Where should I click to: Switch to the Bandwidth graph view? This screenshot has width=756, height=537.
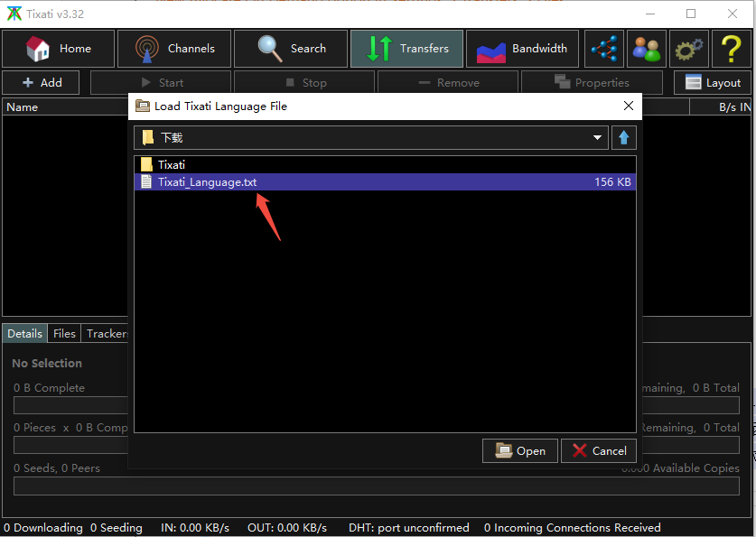click(x=522, y=49)
